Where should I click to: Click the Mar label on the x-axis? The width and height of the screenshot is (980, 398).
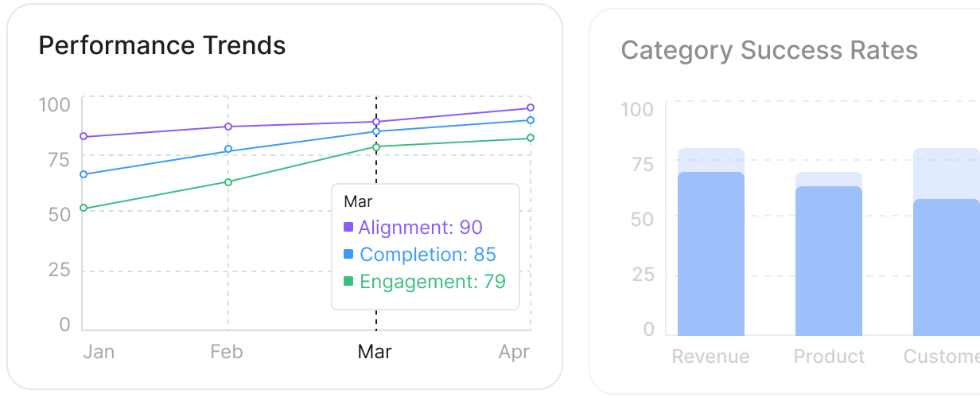pyautogui.click(x=375, y=352)
